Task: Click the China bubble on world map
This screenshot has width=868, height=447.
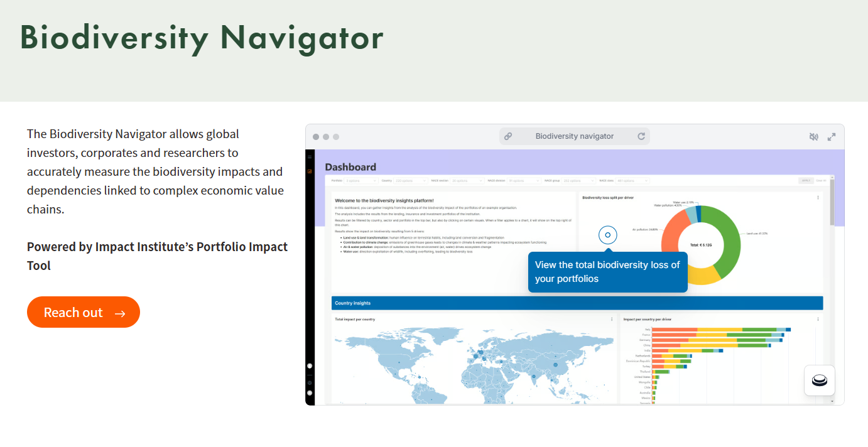Action: coord(555,365)
